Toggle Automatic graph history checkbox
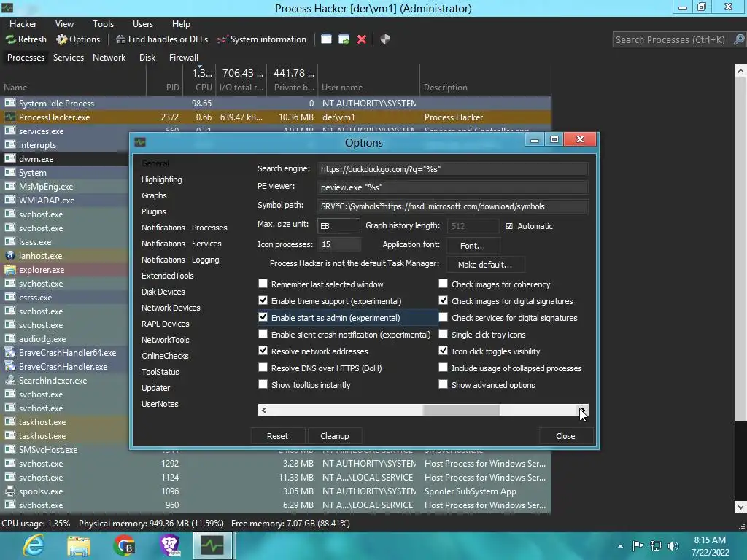The width and height of the screenshot is (747, 560). tap(509, 226)
